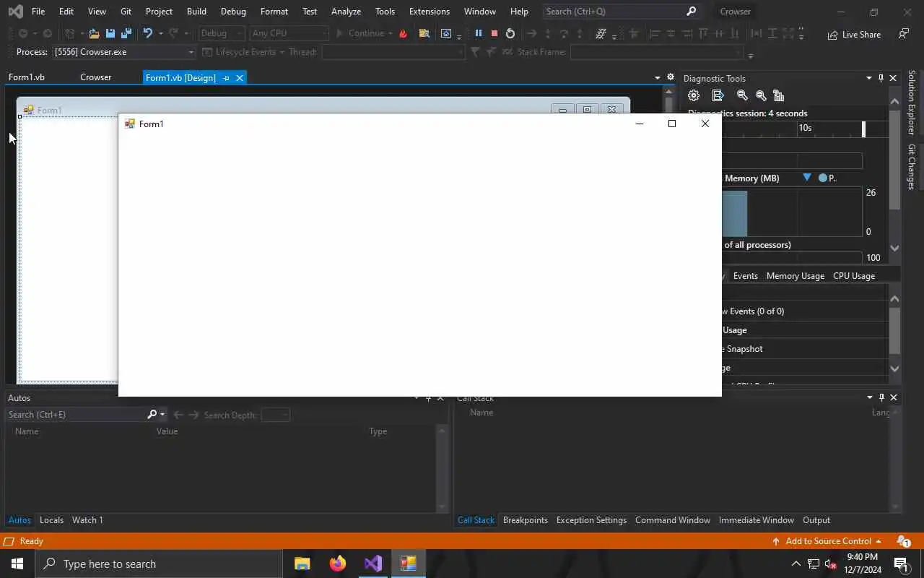The width and height of the screenshot is (924, 578).
Task: Open the Solution Explorer side tab
Action: click(912, 103)
